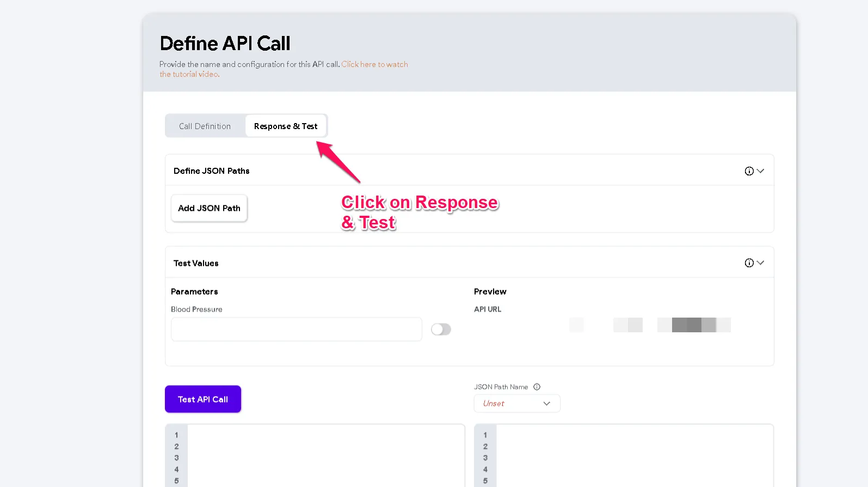
Task: Click line number 1 in left editor
Action: tap(176, 435)
